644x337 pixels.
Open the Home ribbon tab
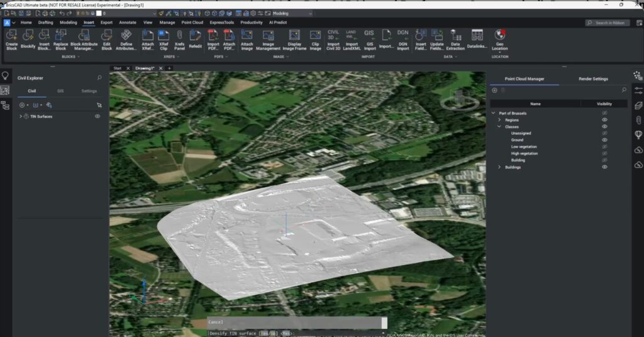click(x=26, y=23)
